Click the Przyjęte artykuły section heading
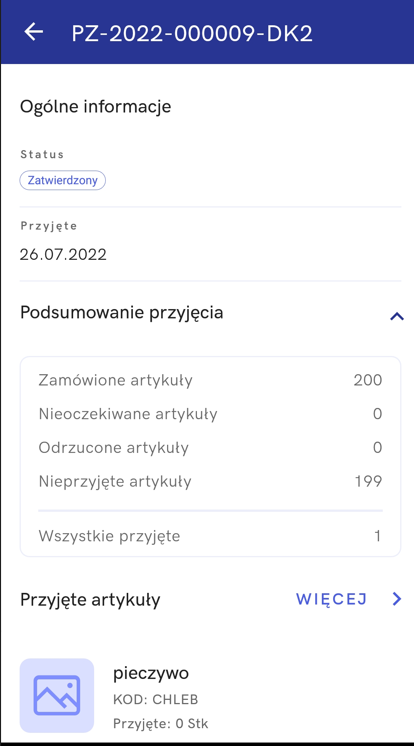The width and height of the screenshot is (414, 746). (x=90, y=600)
